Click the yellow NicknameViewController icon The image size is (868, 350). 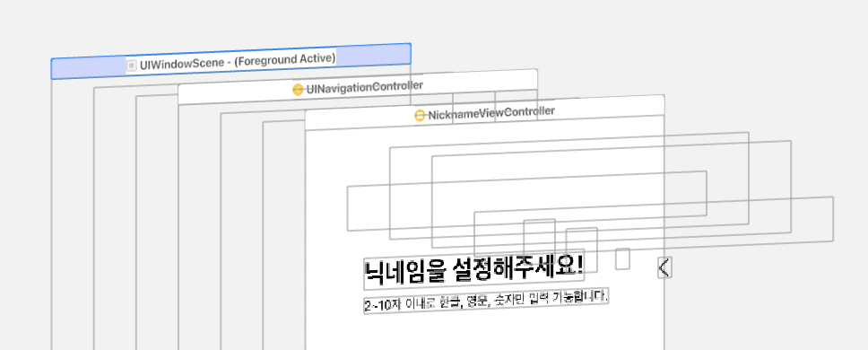coord(420,115)
